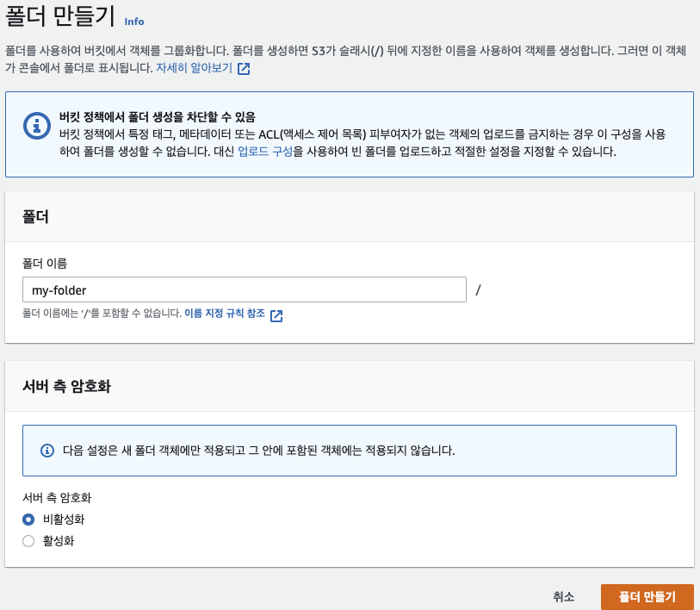The height and width of the screenshot is (610, 700).
Task: Click the 서버 측 암호화 section heading
Action: coord(66,386)
